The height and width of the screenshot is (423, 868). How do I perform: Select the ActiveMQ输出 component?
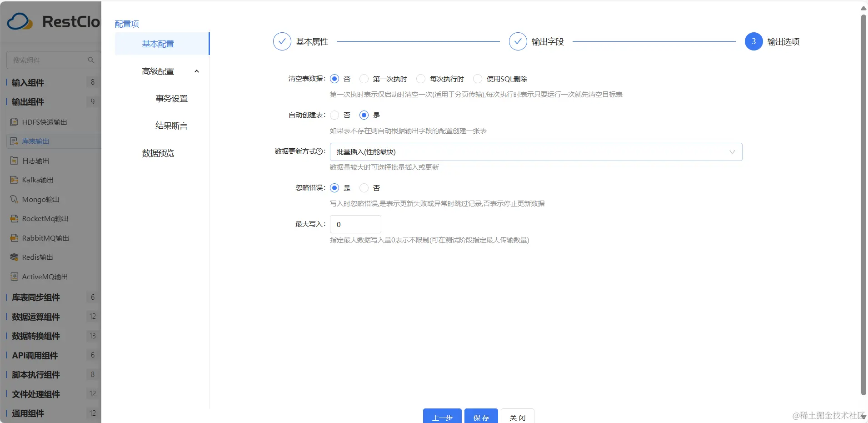[45, 277]
